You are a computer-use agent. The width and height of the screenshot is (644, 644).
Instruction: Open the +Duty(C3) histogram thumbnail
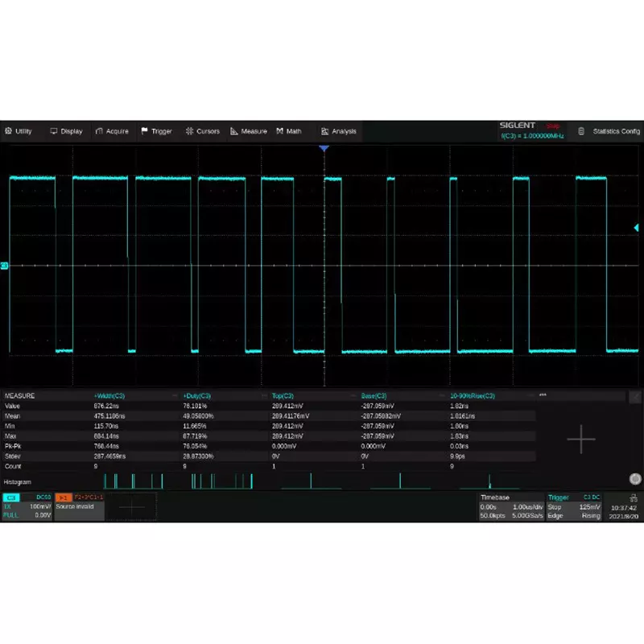pos(222,481)
